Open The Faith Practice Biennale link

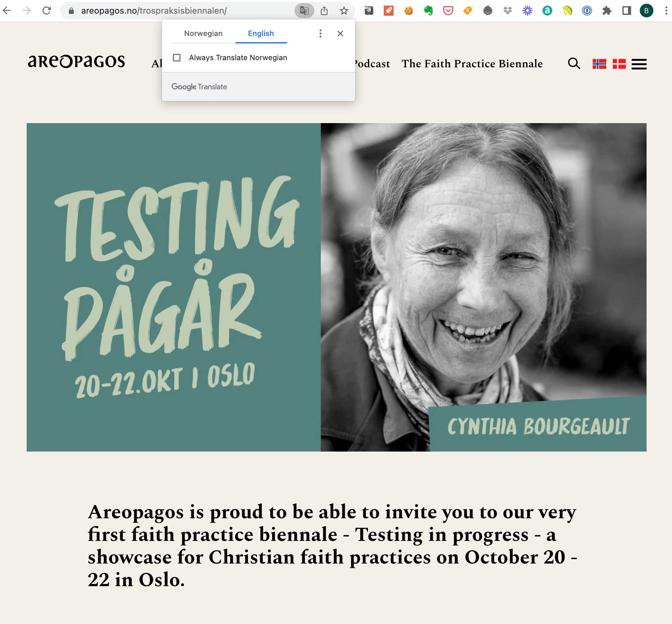point(472,64)
